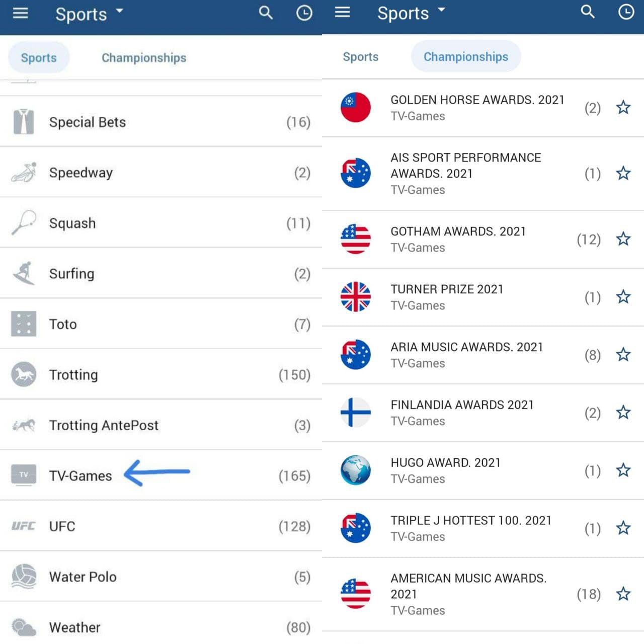Favorite Golden Horse Awards with the star

623,107
